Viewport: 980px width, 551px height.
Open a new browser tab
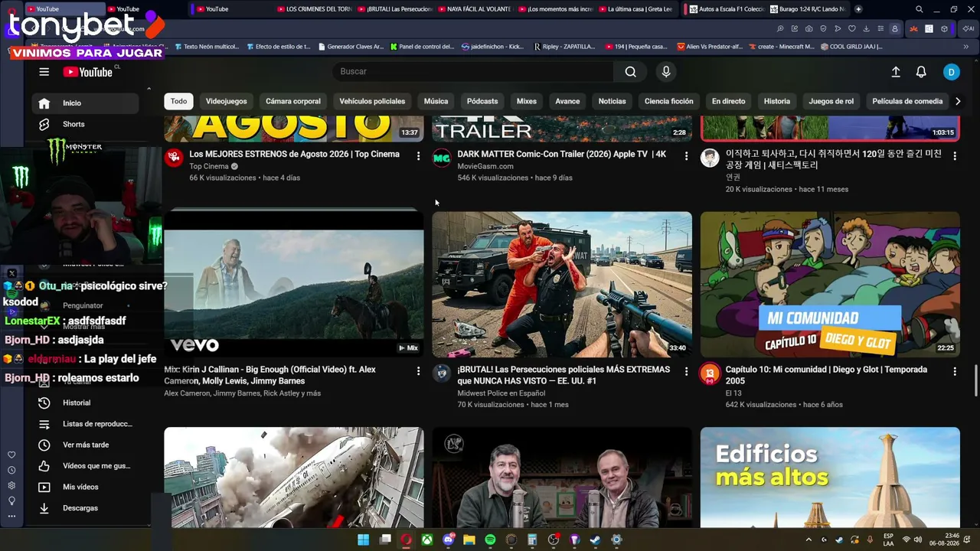point(858,9)
